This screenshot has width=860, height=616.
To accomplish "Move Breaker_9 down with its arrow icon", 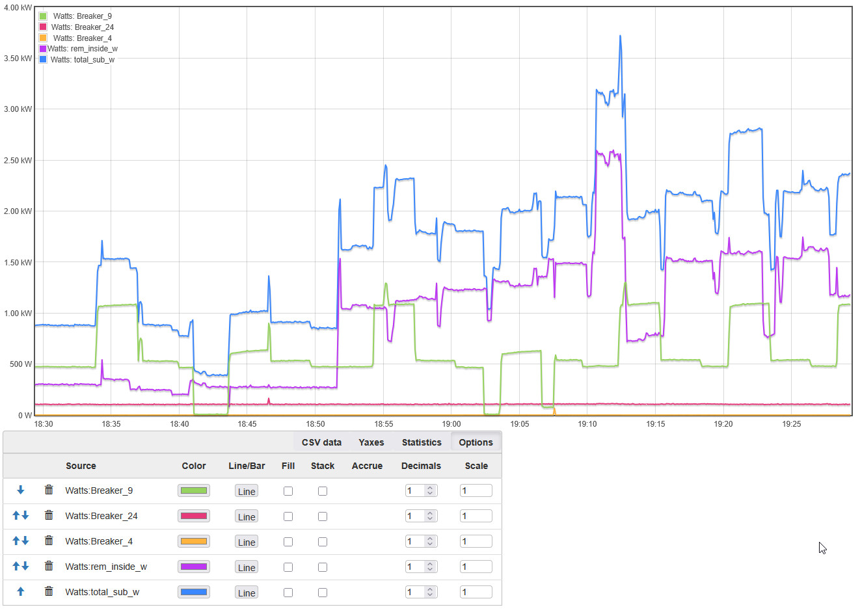I will tap(20, 490).
